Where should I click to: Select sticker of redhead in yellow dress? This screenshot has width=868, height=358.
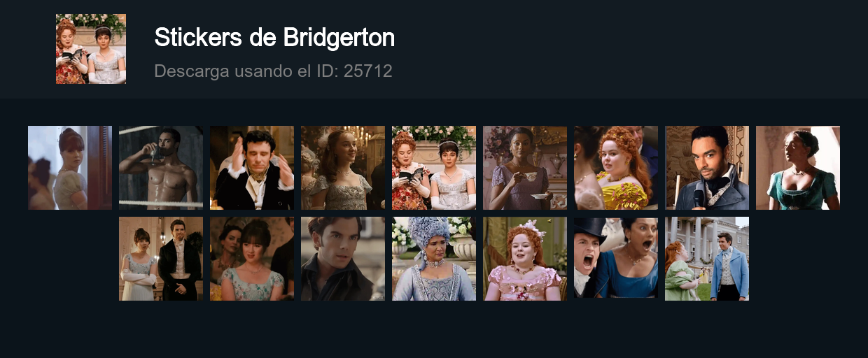point(616,168)
